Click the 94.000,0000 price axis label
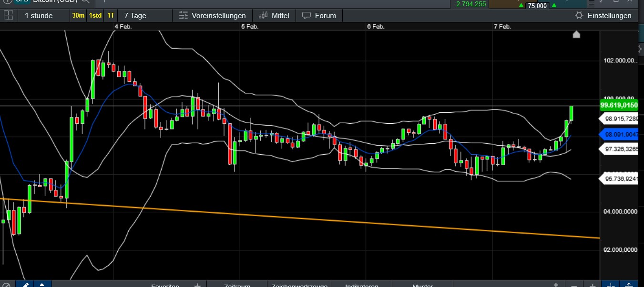This screenshot has height=287, width=644. (621, 212)
